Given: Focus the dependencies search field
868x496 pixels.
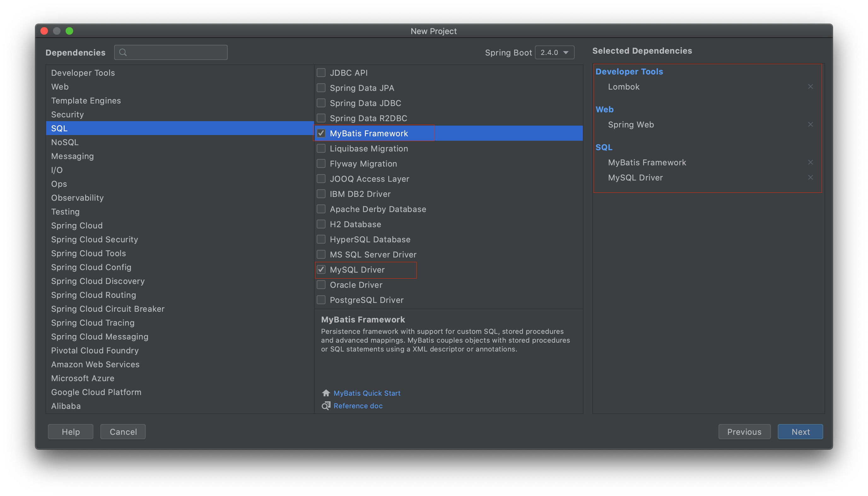Looking at the screenshot, I should (171, 52).
